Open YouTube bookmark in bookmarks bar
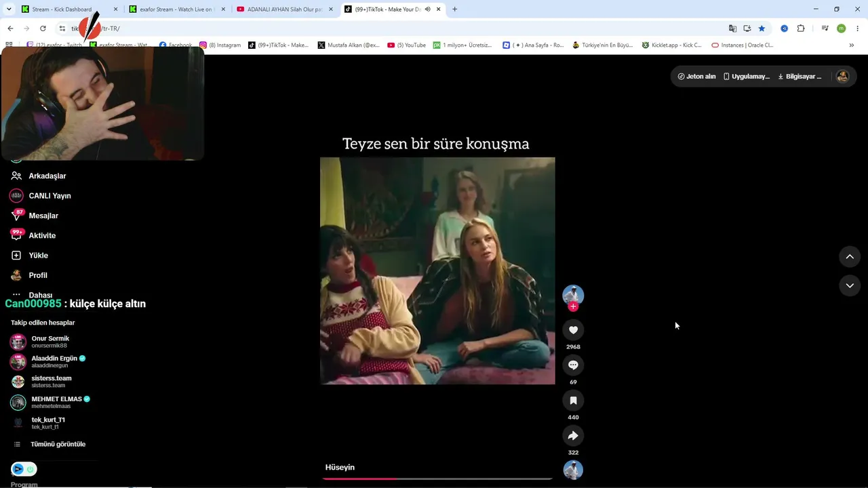 click(x=406, y=45)
